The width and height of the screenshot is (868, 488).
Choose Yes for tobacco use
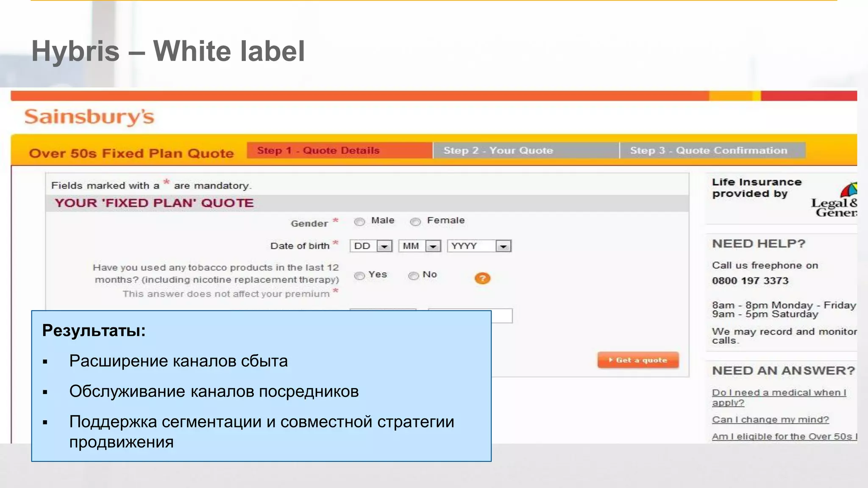click(359, 276)
